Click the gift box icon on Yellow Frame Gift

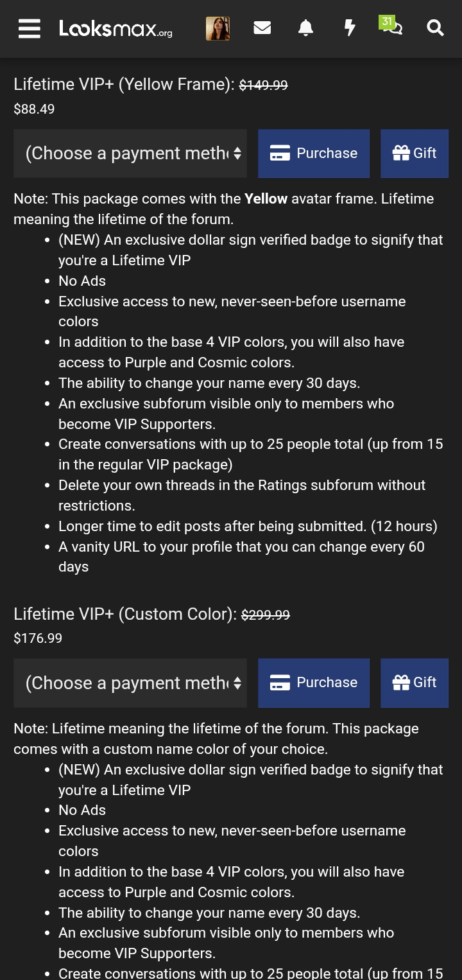pyautogui.click(x=401, y=153)
